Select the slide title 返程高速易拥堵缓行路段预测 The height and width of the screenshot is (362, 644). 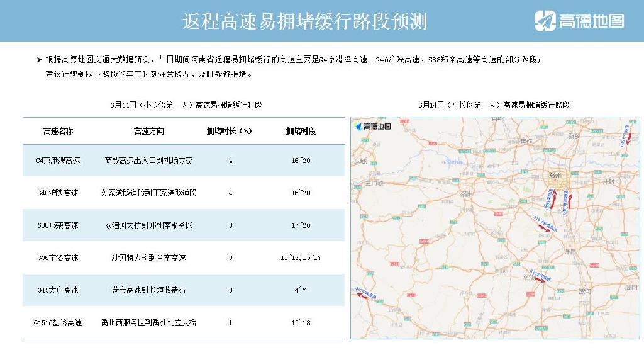pos(304,21)
